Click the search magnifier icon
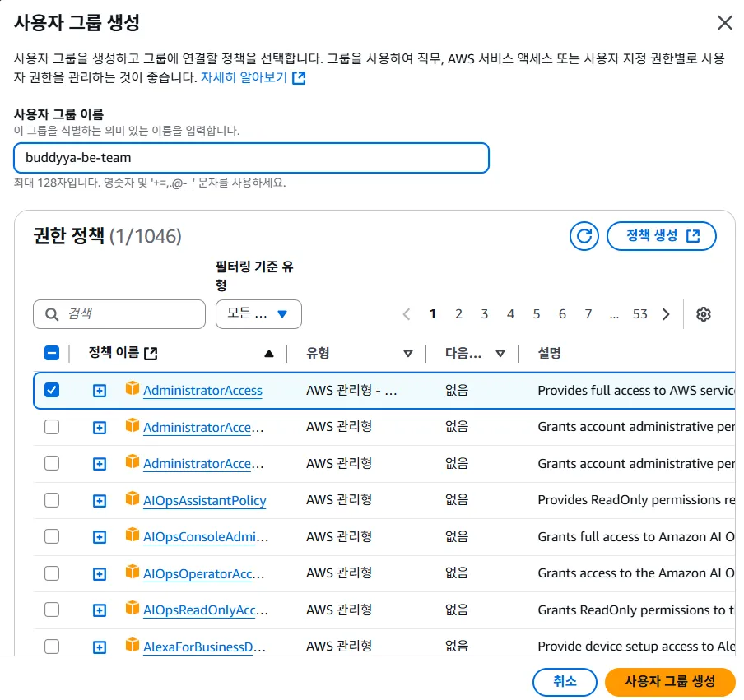This screenshot has height=700, width=744. [x=52, y=314]
